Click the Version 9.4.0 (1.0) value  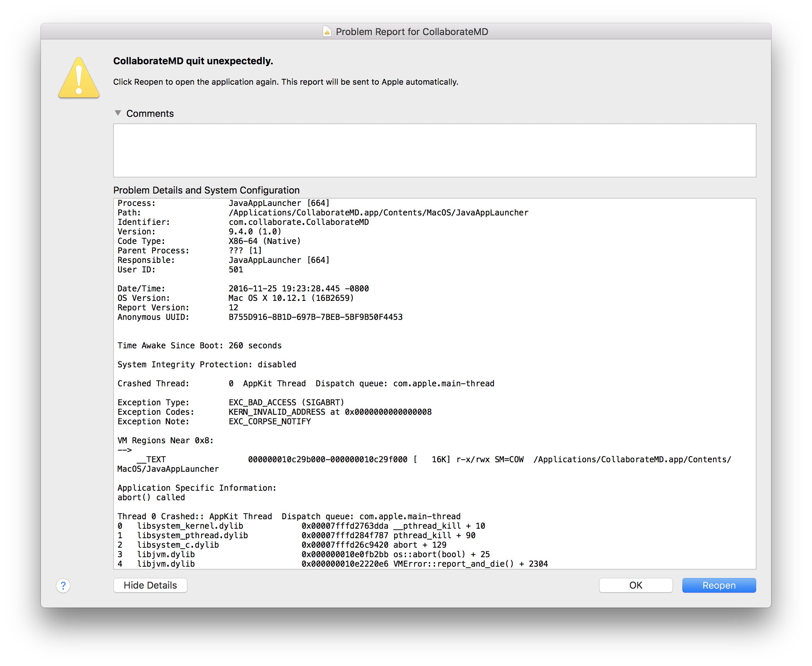[255, 232]
